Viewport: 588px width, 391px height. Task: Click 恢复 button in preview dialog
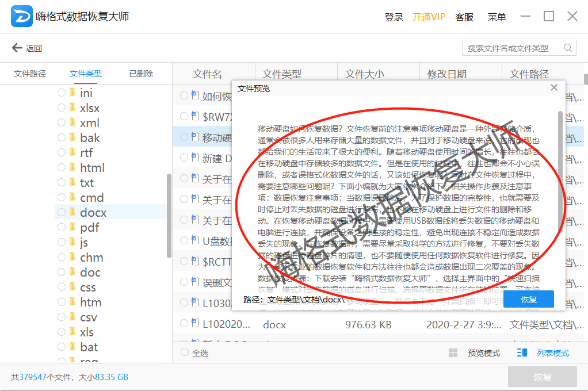528,299
